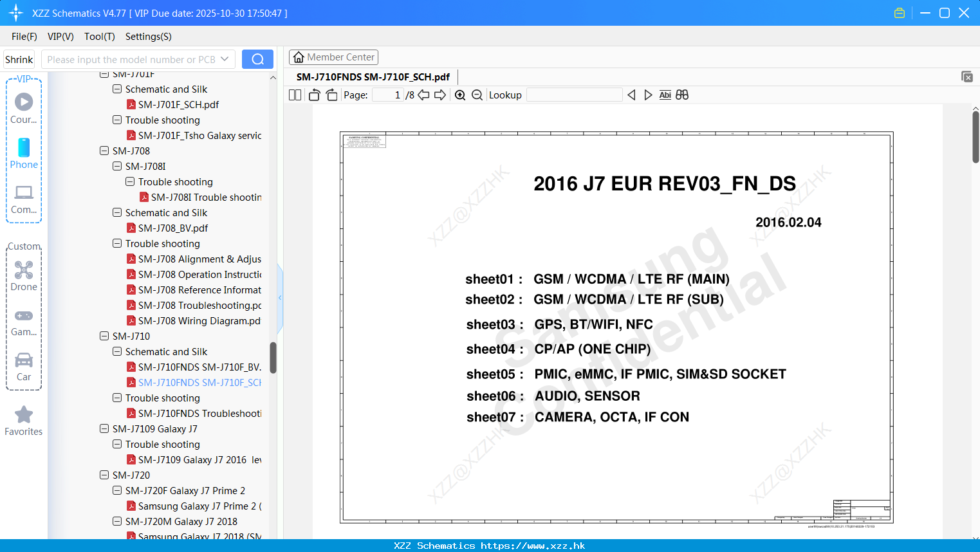Collapse SM-J720M Galaxy J7 2018 node
This screenshot has width=980, height=552.
tap(117, 521)
